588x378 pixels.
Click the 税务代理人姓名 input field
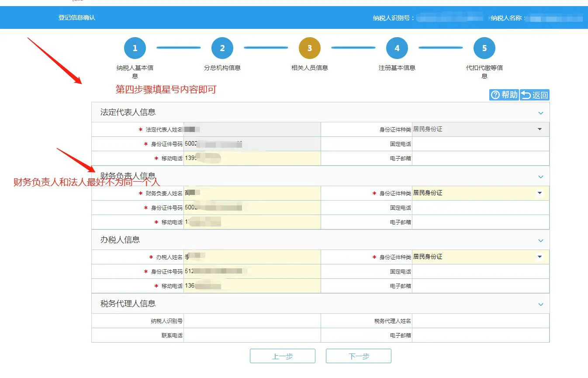click(481, 321)
